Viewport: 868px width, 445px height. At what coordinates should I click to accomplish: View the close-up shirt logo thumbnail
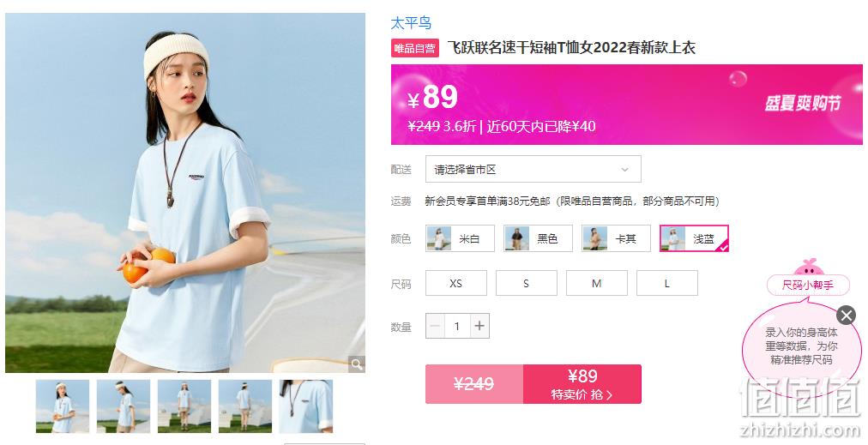pos(305,406)
